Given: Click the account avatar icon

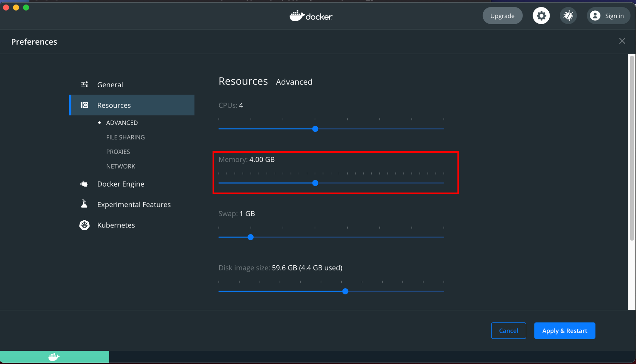Looking at the screenshot, I should 595,16.
